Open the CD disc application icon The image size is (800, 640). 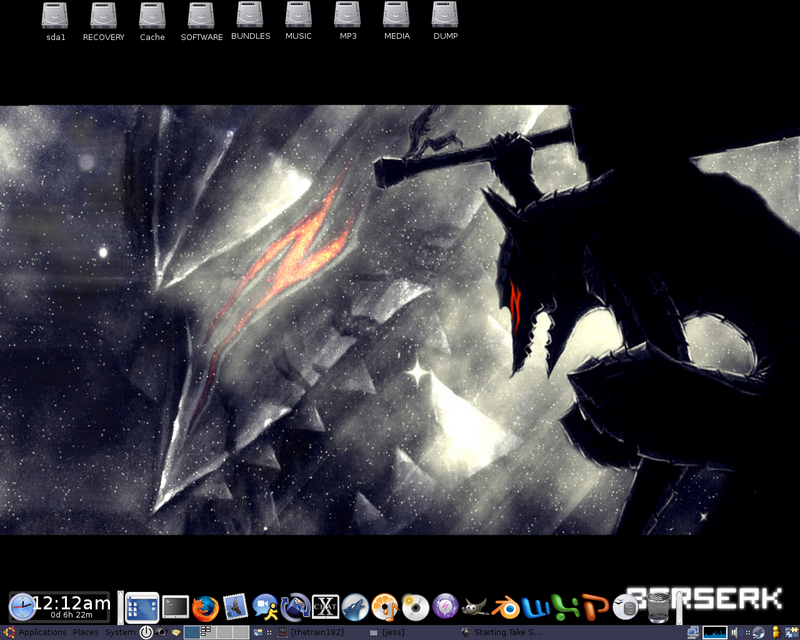pyautogui.click(x=415, y=607)
